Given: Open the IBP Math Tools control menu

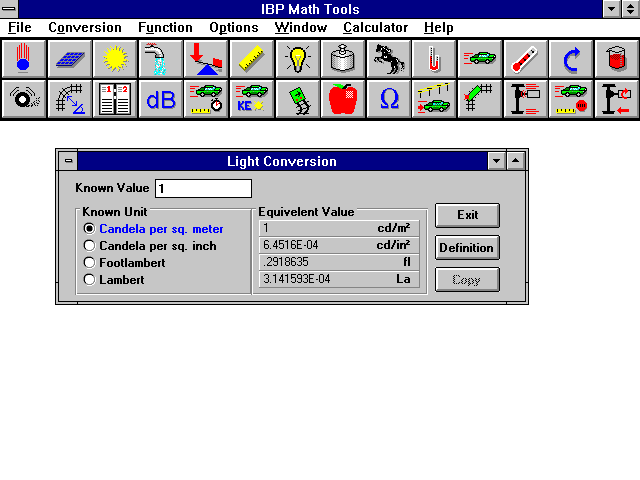Looking at the screenshot, I should tap(9, 9).
